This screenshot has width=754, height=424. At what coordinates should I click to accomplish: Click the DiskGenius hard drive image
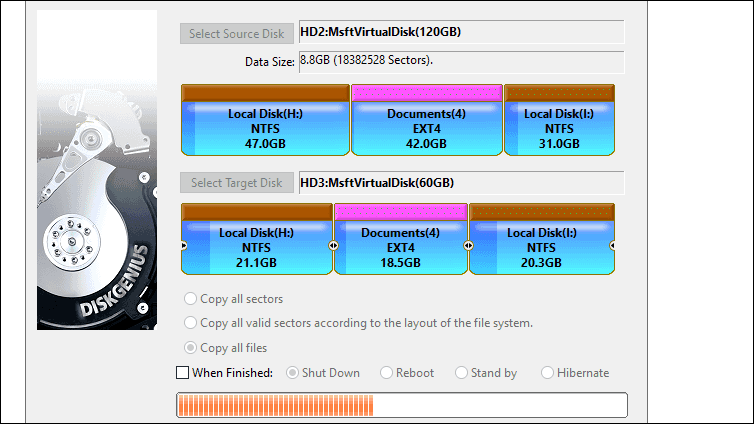click(x=97, y=170)
